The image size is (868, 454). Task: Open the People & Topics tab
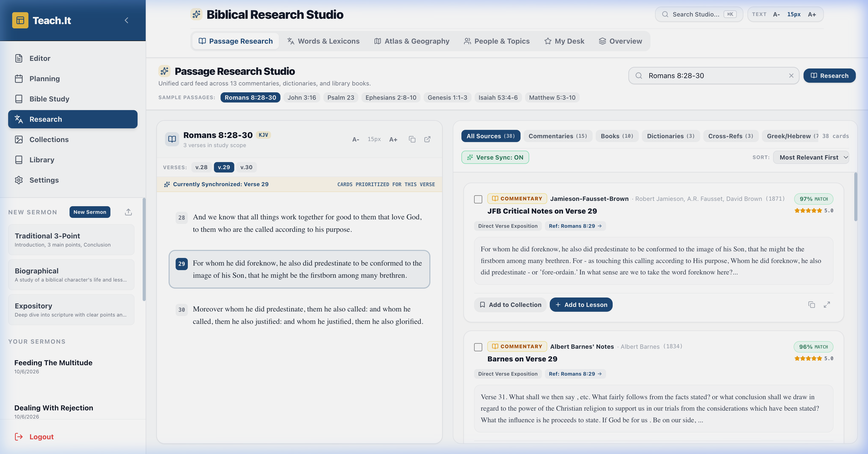click(497, 41)
